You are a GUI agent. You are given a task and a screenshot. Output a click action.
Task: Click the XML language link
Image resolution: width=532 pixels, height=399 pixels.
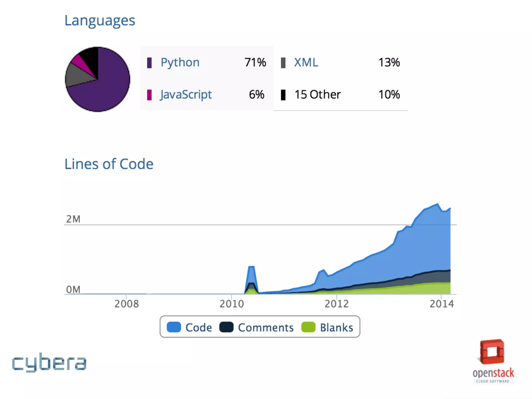pyautogui.click(x=306, y=63)
